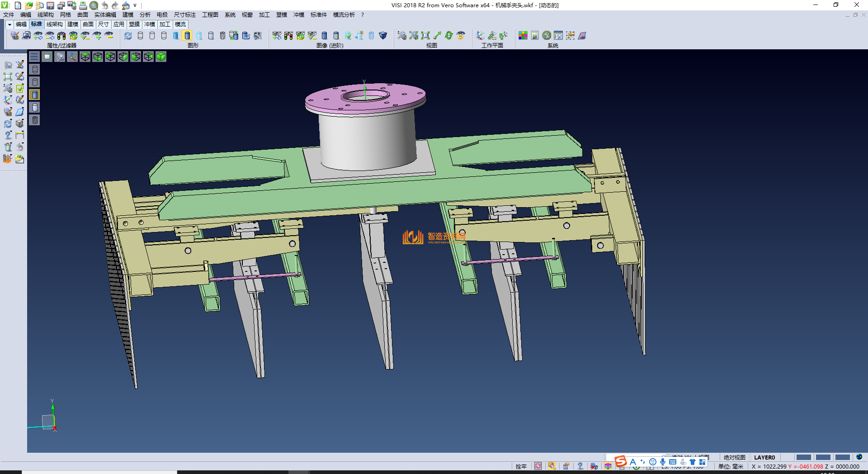Toggle Sogou IME Chinese/English mode
Screen dimensions: 868x474
tap(633, 462)
